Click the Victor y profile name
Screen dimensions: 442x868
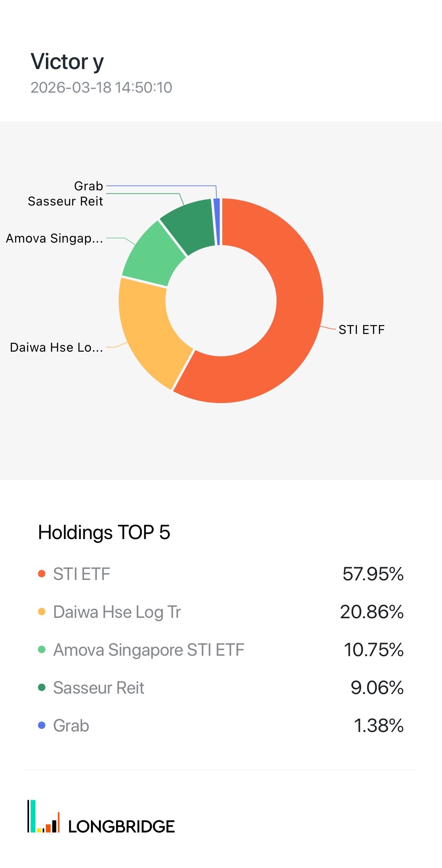pyautogui.click(x=67, y=61)
